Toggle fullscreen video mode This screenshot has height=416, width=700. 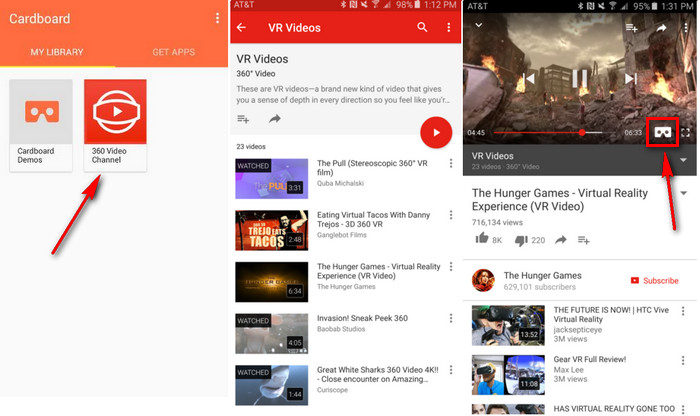(x=686, y=132)
